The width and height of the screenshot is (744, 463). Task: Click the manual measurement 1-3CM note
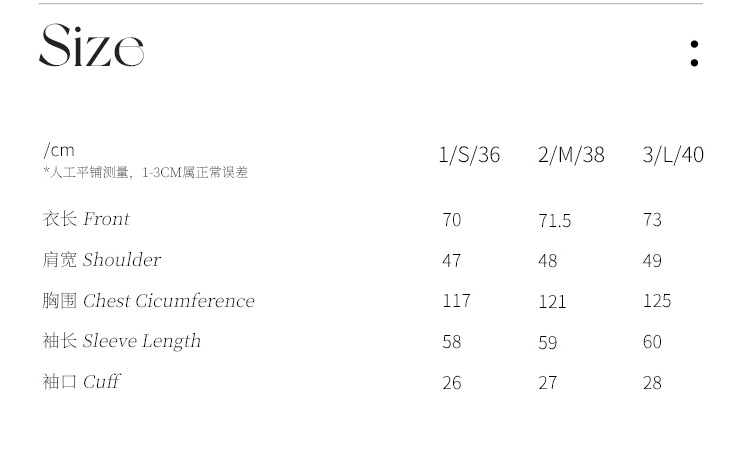click(x=146, y=173)
